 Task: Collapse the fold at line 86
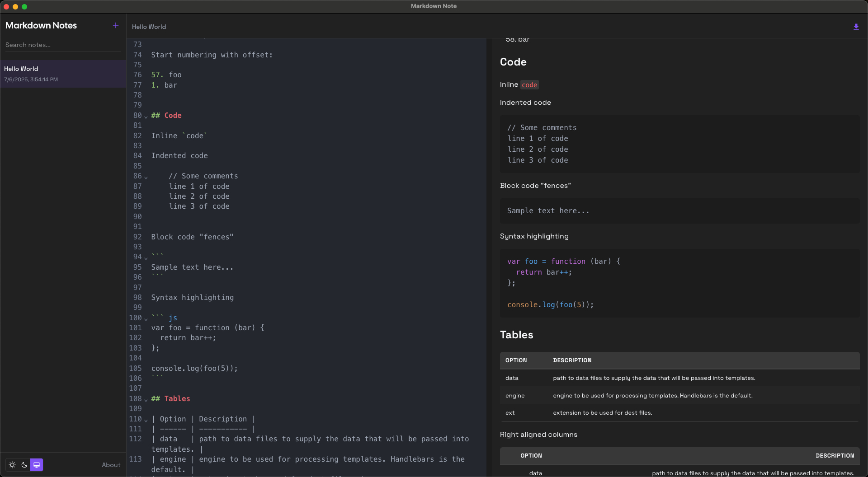(146, 177)
